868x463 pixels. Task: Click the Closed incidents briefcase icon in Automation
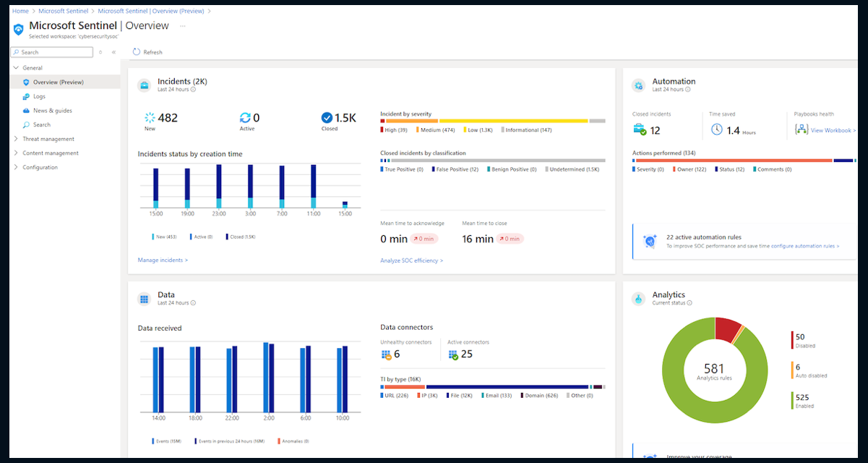(x=640, y=129)
